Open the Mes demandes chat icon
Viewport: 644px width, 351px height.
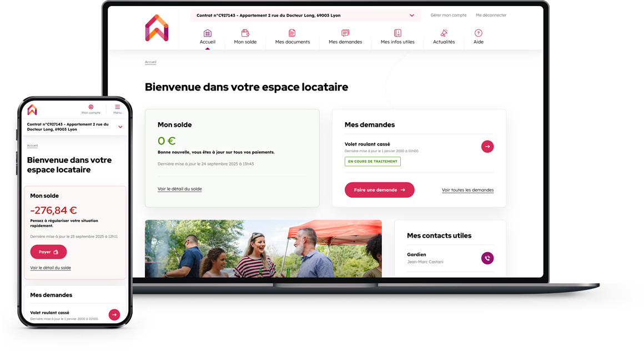click(345, 33)
